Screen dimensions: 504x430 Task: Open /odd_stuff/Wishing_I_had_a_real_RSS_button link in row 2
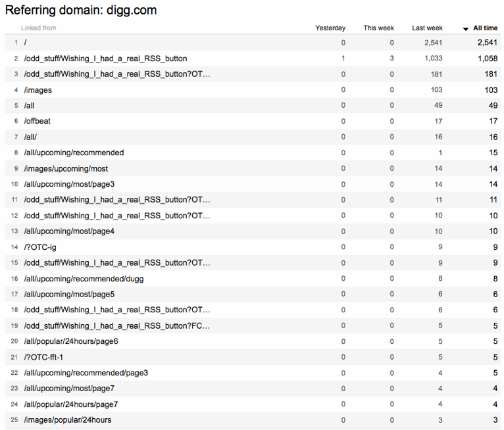coord(105,59)
